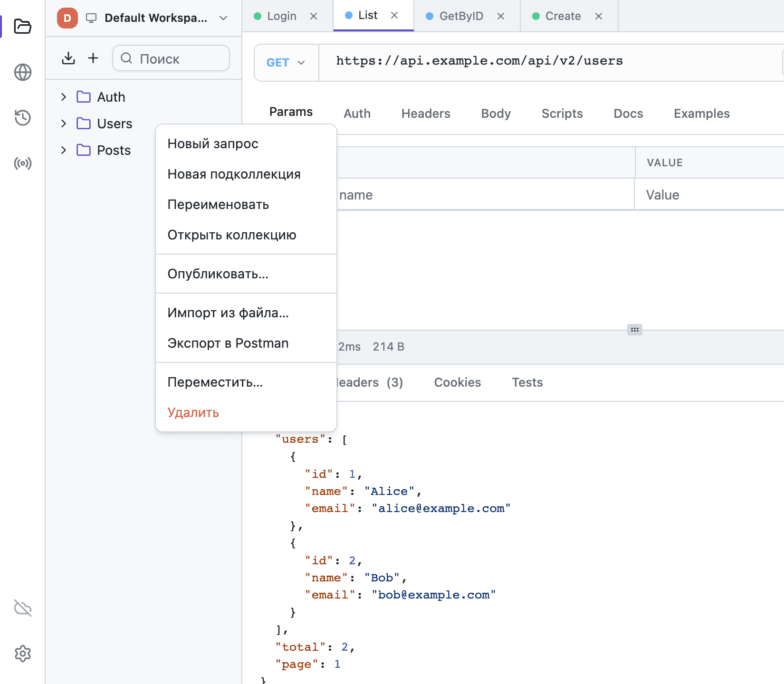Click the red Удалить menu item

click(x=246, y=412)
